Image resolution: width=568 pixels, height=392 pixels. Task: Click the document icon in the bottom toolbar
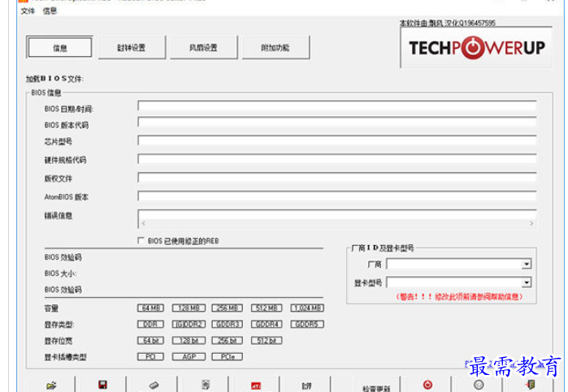coord(206,385)
